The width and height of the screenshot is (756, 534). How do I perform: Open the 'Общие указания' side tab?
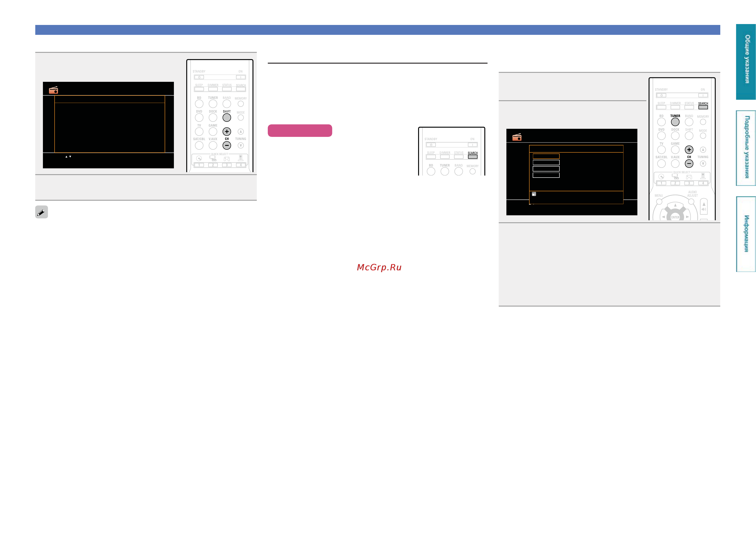pos(746,62)
